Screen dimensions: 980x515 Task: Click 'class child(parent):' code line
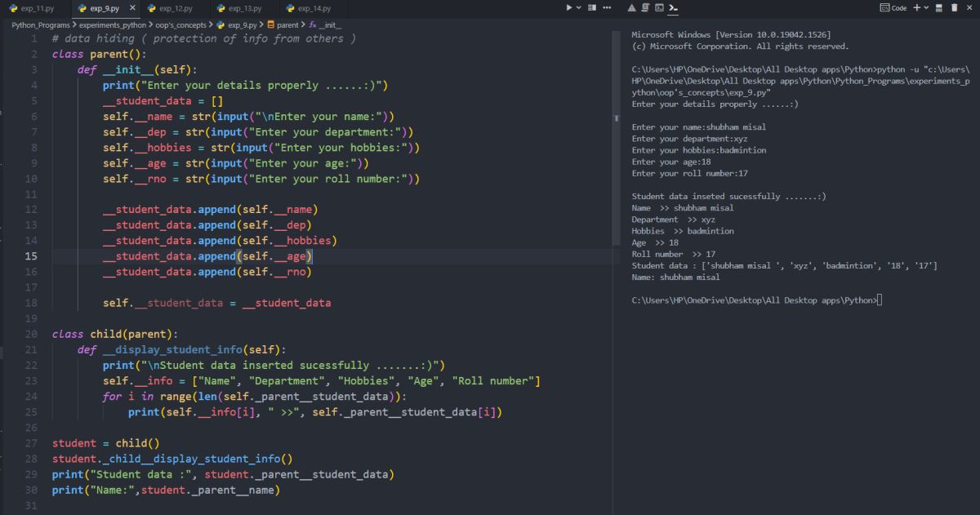point(115,334)
